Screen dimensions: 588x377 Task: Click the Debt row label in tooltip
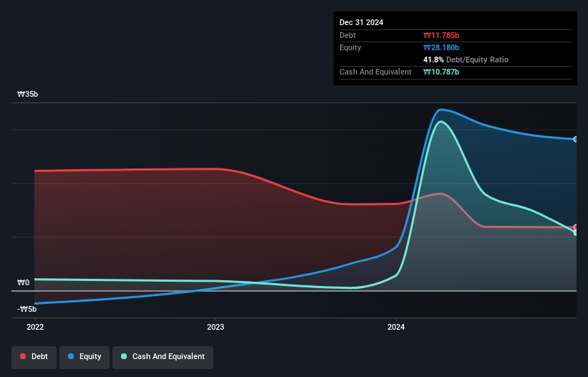(347, 35)
